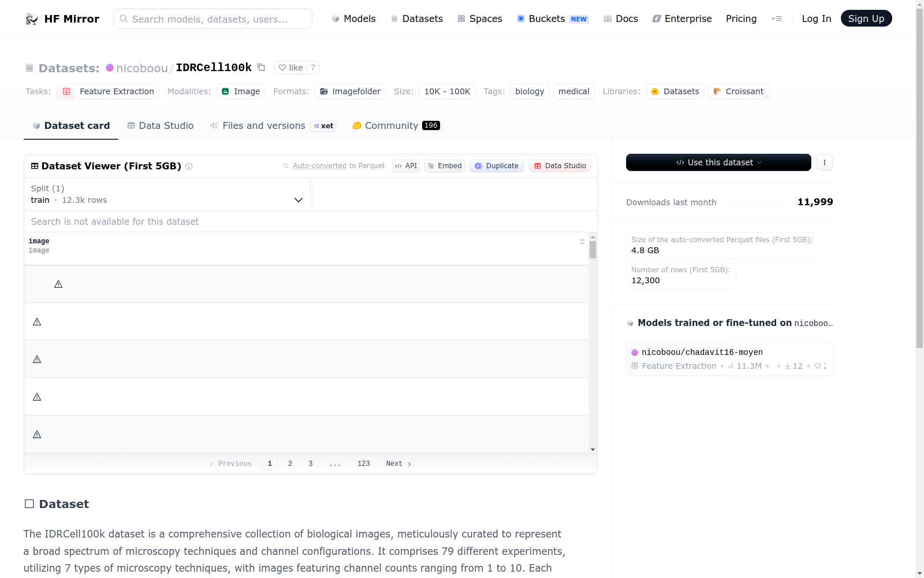Click the biology tag

click(x=530, y=91)
